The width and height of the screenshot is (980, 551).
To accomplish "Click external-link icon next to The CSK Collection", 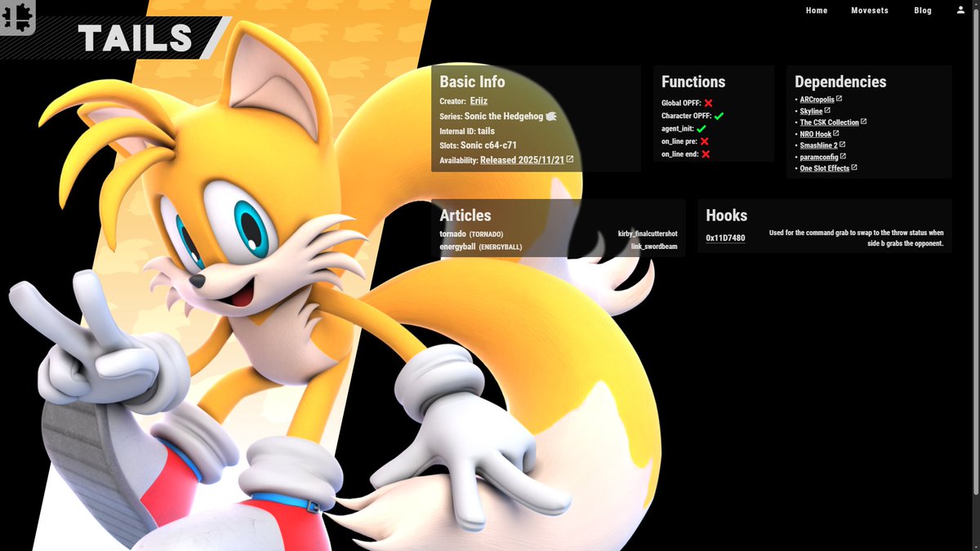I will pyautogui.click(x=864, y=122).
